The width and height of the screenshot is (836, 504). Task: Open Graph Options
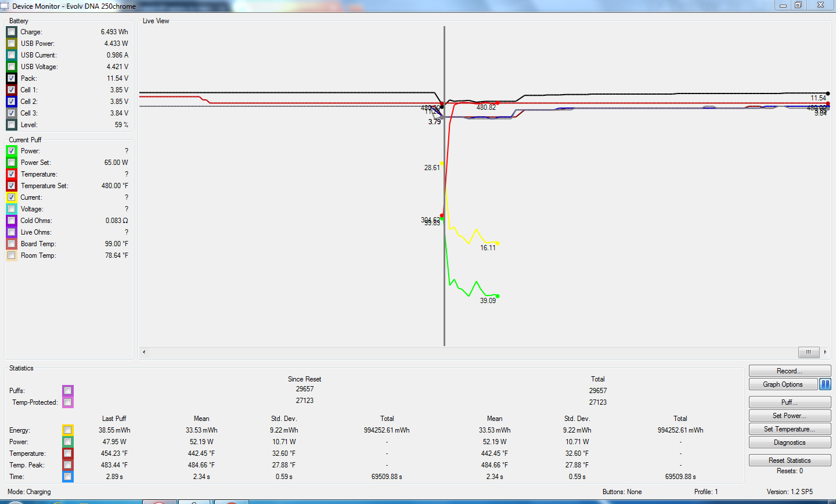(783, 384)
